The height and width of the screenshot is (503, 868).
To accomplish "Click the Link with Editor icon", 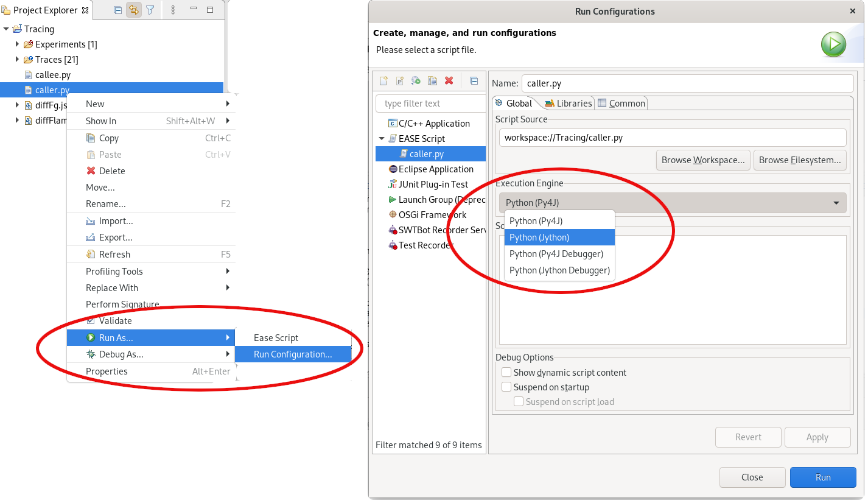I will click(134, 10).
